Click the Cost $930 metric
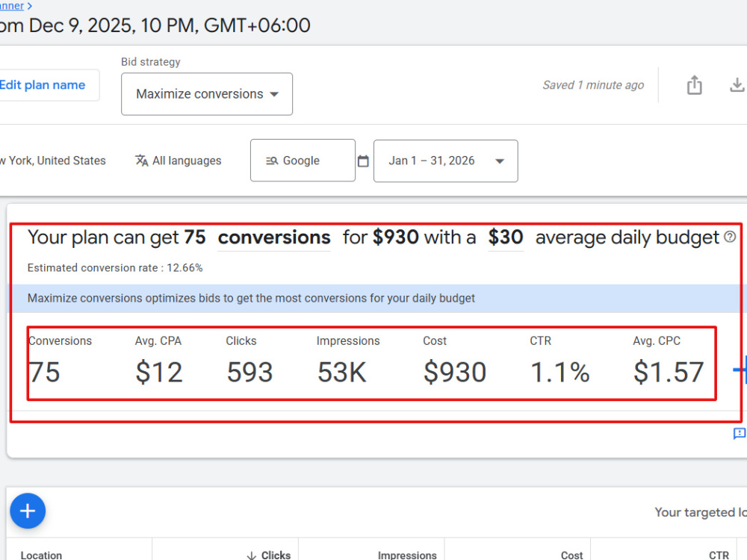The width and height of the screenshot is (747, 560). click(454, 361)
